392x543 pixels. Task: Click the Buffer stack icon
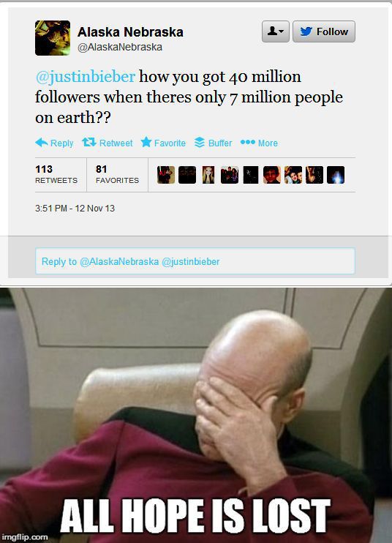200,142
